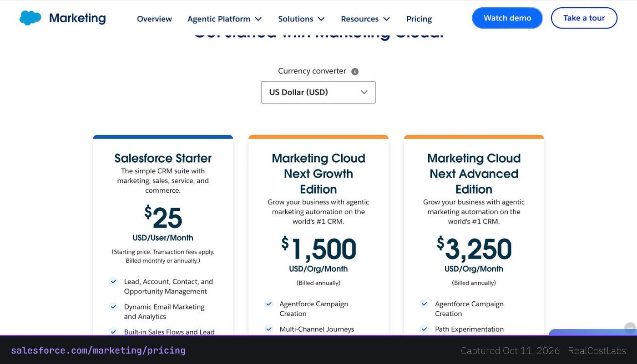This screenshot has width=637, height=364.
Task: Select the Salesforce Starter plan heading
Action: click(x=163, y=158)
